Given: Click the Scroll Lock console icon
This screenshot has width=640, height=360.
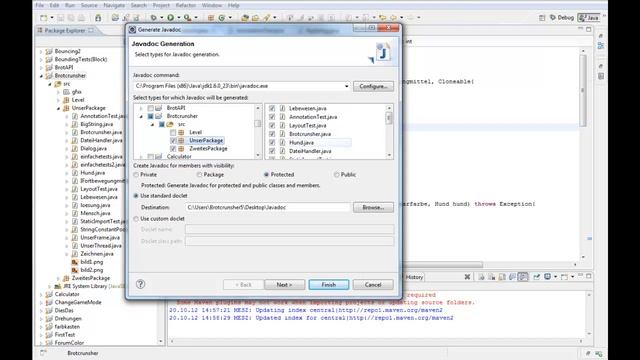Looking at the screenshot, I should tap(502, 277).
